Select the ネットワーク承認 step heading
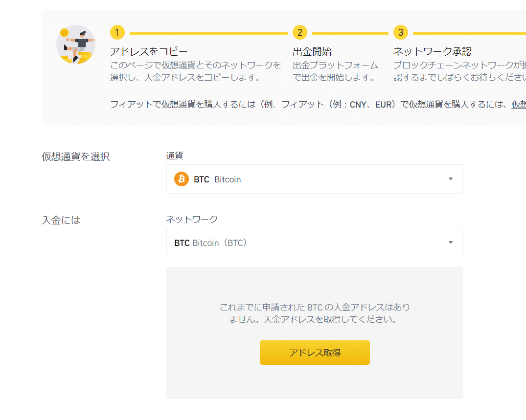 click(x=433, y=52)
